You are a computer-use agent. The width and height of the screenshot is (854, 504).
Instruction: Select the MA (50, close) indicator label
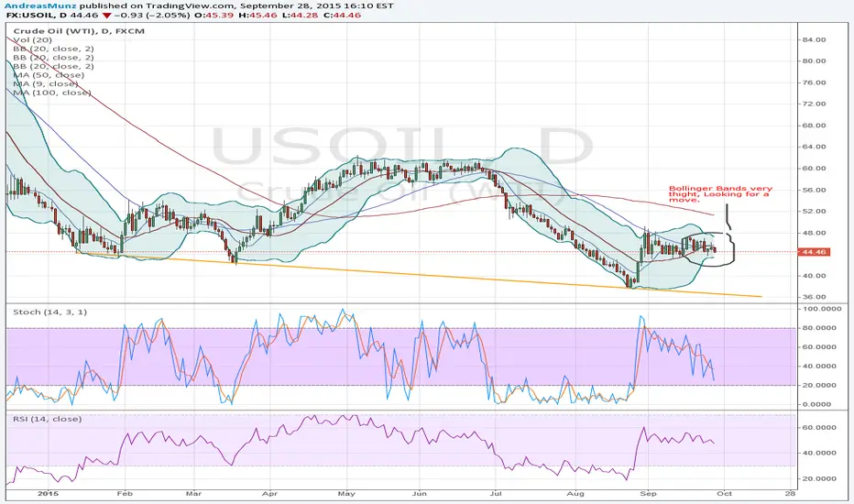(x=49, y=75)
